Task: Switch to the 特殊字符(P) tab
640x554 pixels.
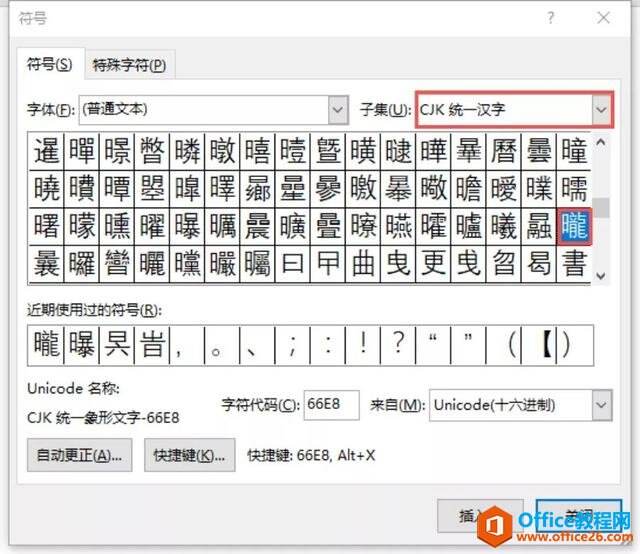Action: pos(130,65)
